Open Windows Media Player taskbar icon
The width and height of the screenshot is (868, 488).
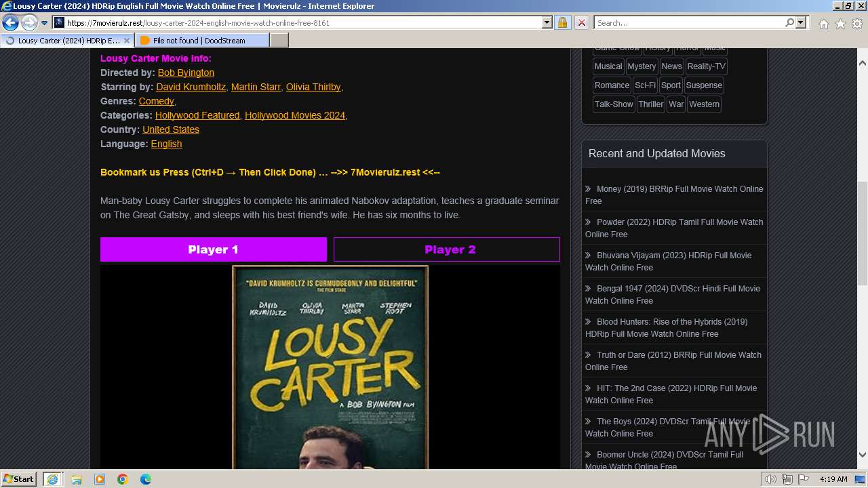click(100, 479)
